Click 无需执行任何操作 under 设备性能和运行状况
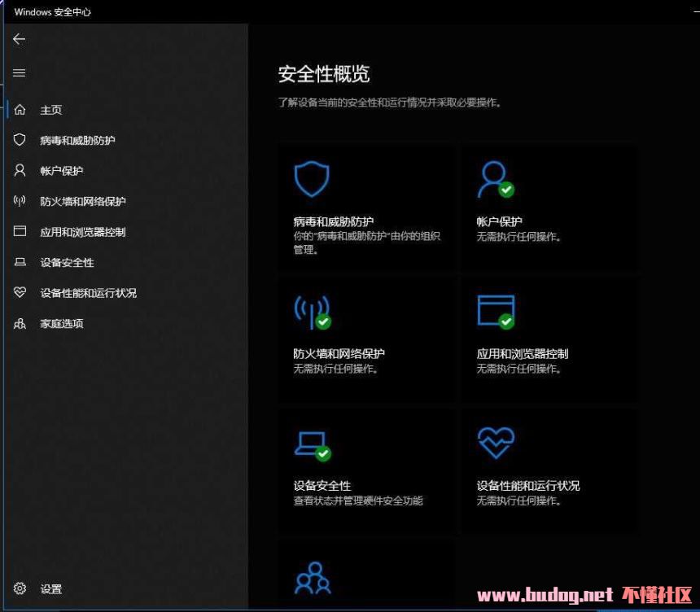The height and width of the screenshot is (612, 700). (x=518, y=501)
